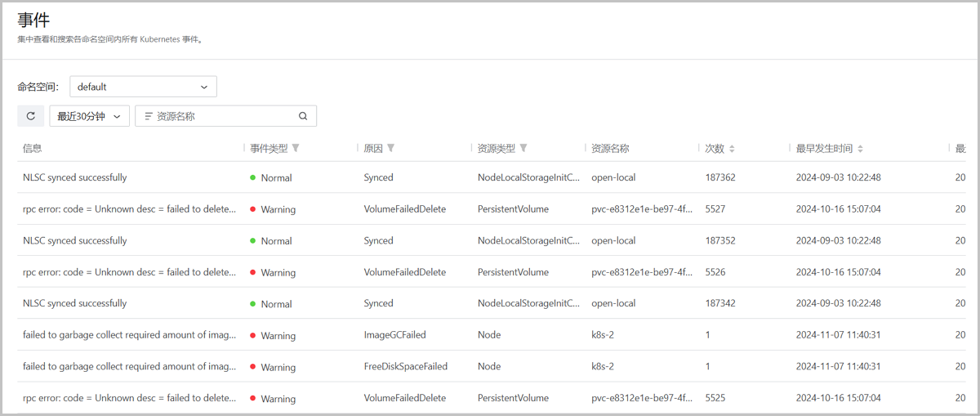This screenshot has height=416, width=980.
Task: Focus the 资源名称 search input field
Action: pos(225,116)
